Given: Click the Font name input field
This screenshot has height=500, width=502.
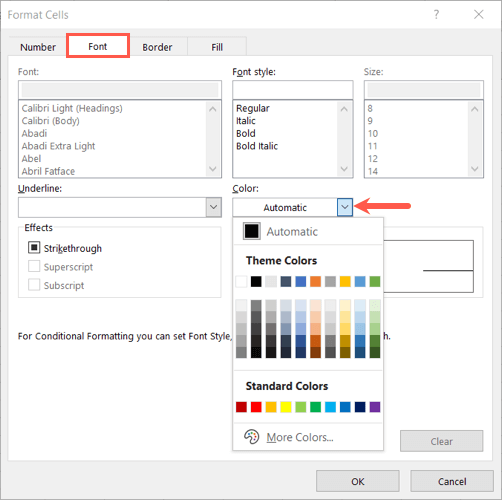Looking at the screenshot, I should pos(120,90).
